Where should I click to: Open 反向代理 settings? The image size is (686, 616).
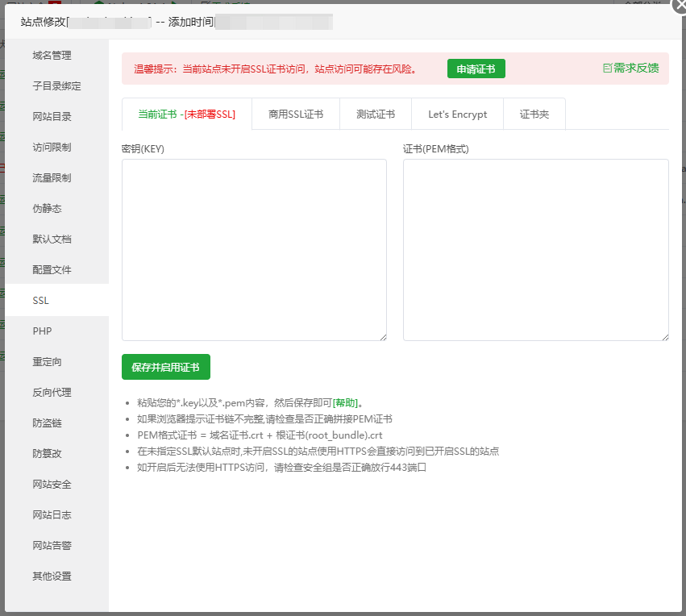point(50,392)
